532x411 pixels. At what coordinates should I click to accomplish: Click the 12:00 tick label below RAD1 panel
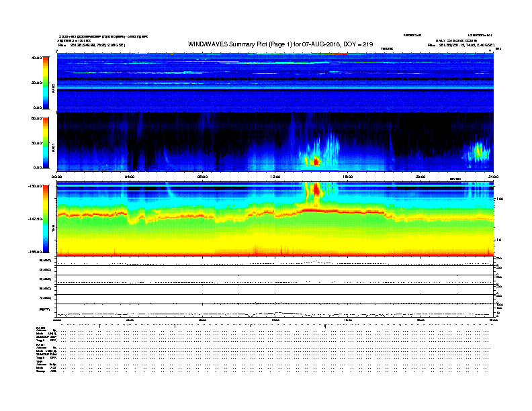point(275,177)
